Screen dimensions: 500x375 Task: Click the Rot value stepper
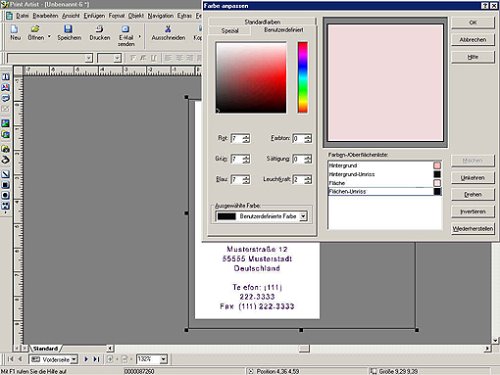[x=246, y=138]
